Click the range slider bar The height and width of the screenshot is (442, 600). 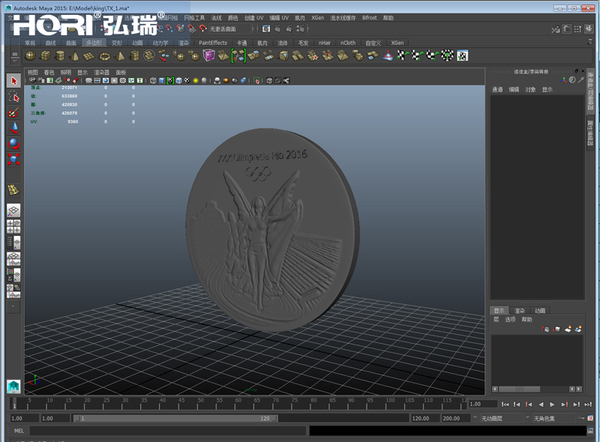pos(176,418)
